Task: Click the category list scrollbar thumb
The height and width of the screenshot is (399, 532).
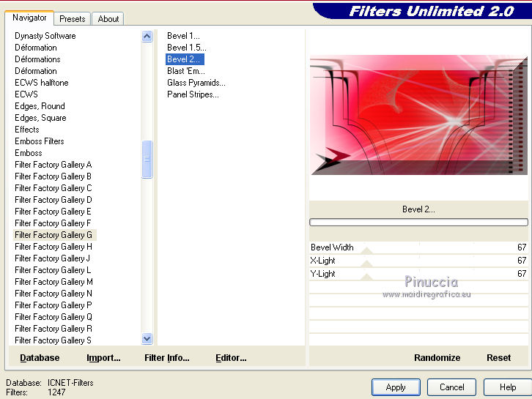Action: coord(147,159)
